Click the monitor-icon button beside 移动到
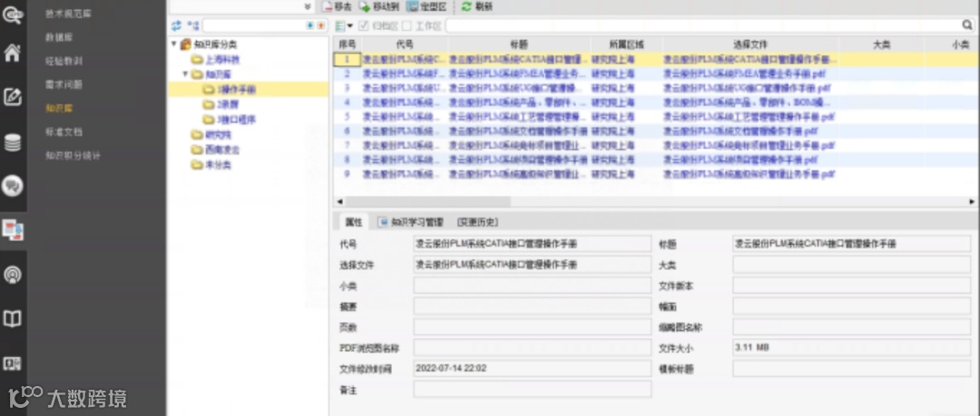This screenshot has width=980, height=416. (426, 7)
